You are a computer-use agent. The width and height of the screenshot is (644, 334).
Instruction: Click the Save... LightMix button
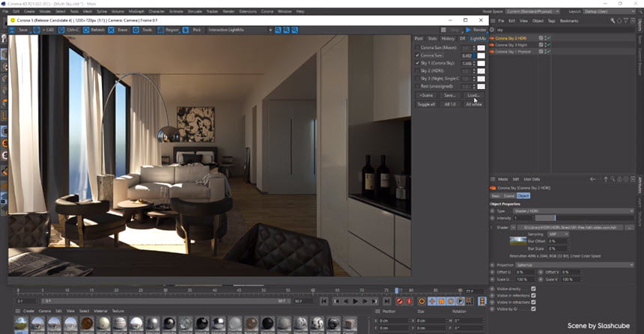(450, 95)
